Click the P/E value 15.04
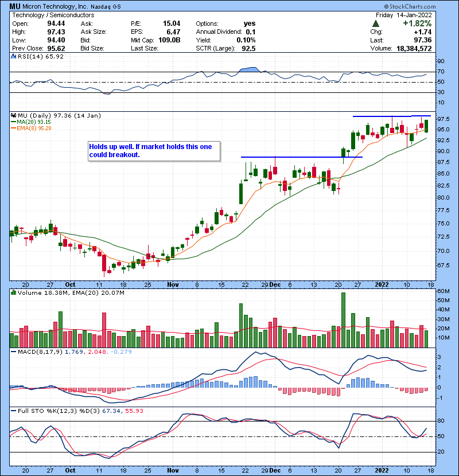This screenshot has width=459, height=476. pos(172,24)
